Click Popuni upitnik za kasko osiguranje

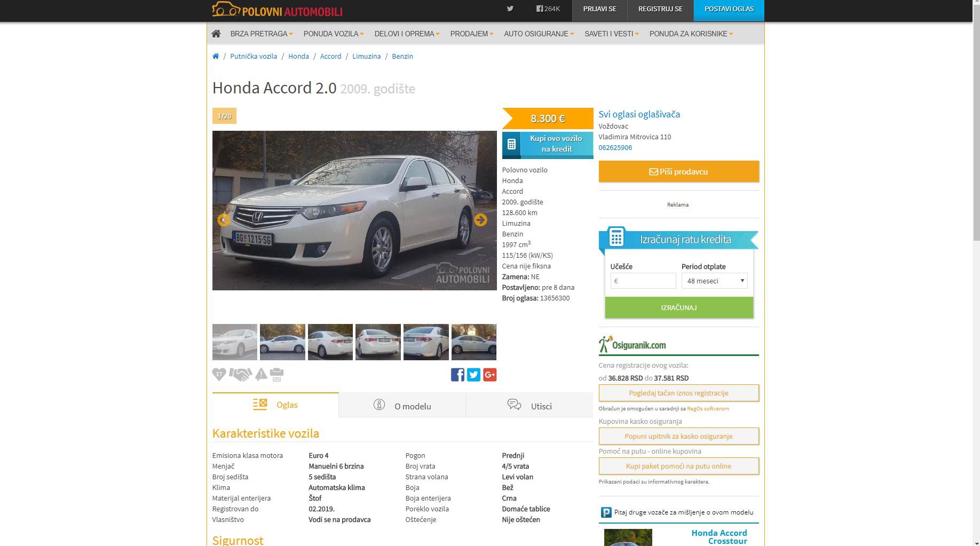[x=678, y=436]
